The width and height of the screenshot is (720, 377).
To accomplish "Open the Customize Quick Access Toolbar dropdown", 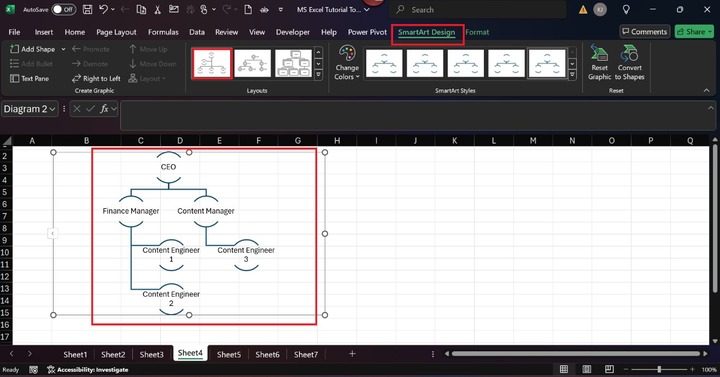I will point(281,9).
